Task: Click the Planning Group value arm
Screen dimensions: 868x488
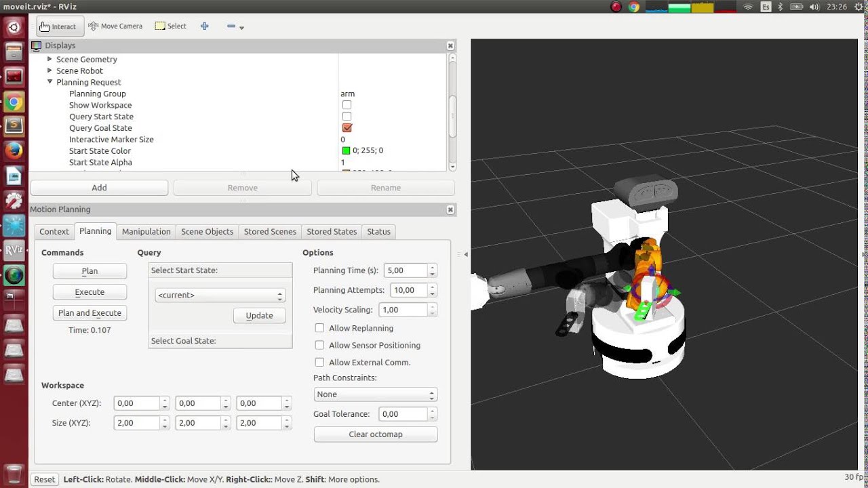Action: click(x=347, y=94)
